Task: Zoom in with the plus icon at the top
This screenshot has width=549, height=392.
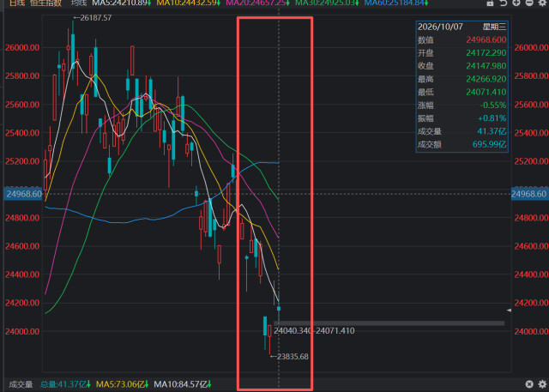Action: pyautogui.click(x=516, y=3)
